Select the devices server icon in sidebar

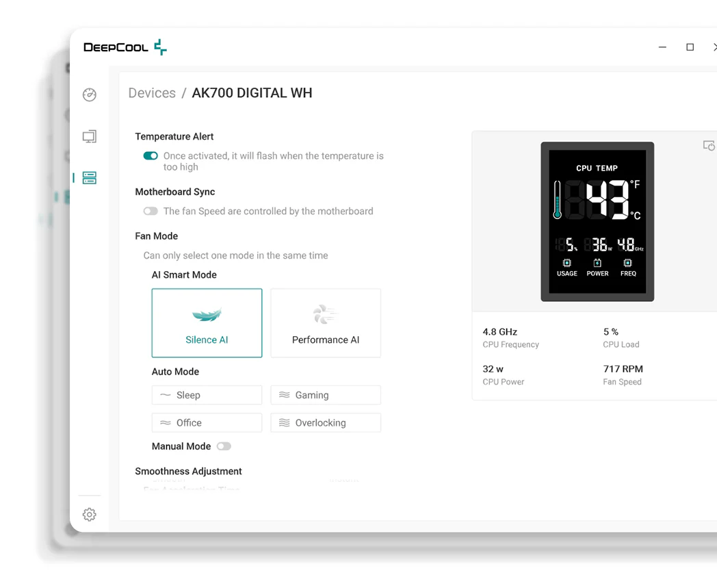coord(90,178)
